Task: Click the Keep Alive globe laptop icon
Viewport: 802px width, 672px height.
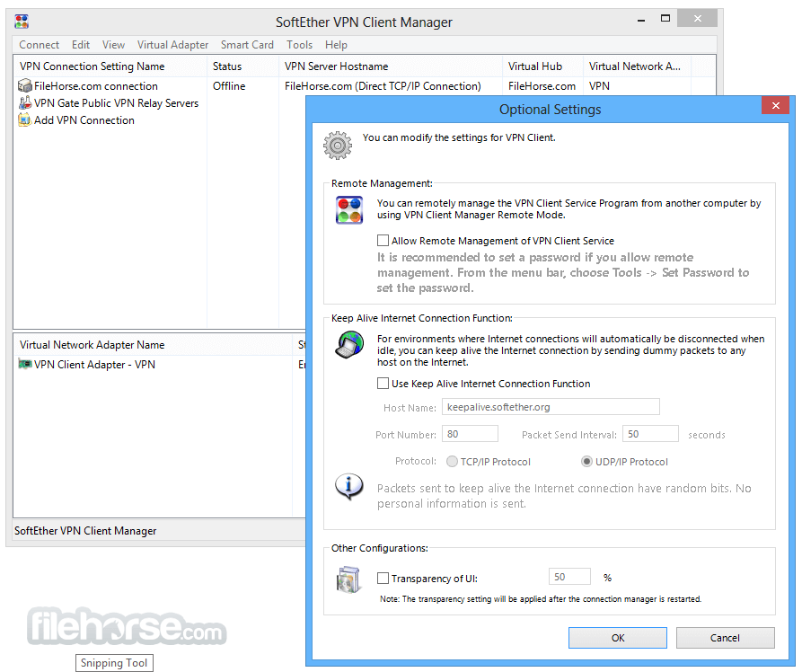Action: pyautogui.click(x=349, y=344)
